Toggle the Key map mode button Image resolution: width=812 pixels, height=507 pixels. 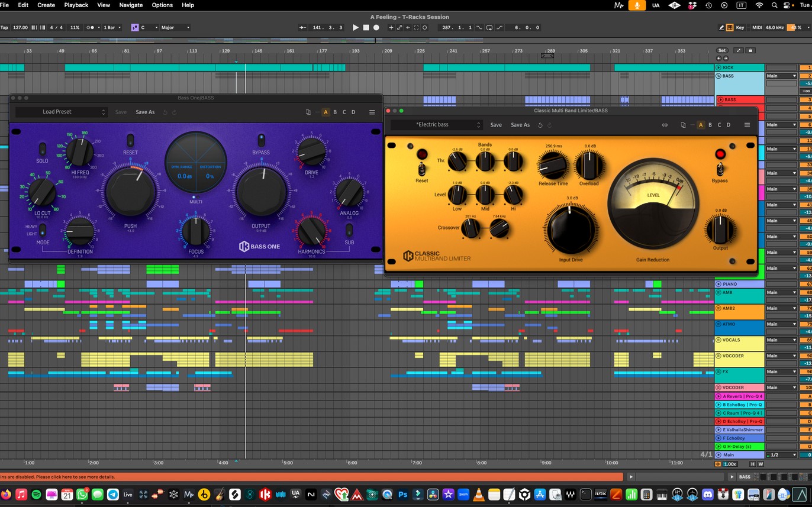coord(740,28)
